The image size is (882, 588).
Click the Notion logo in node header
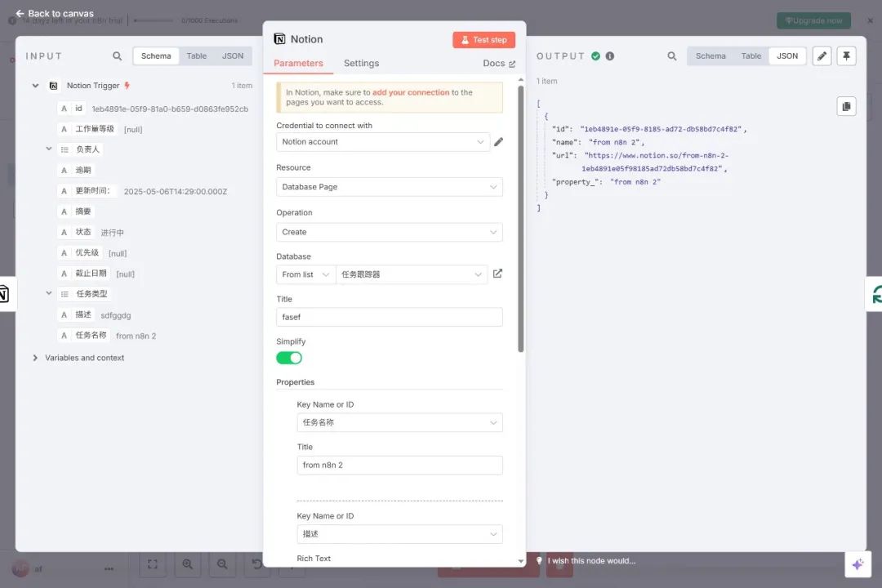279,39
